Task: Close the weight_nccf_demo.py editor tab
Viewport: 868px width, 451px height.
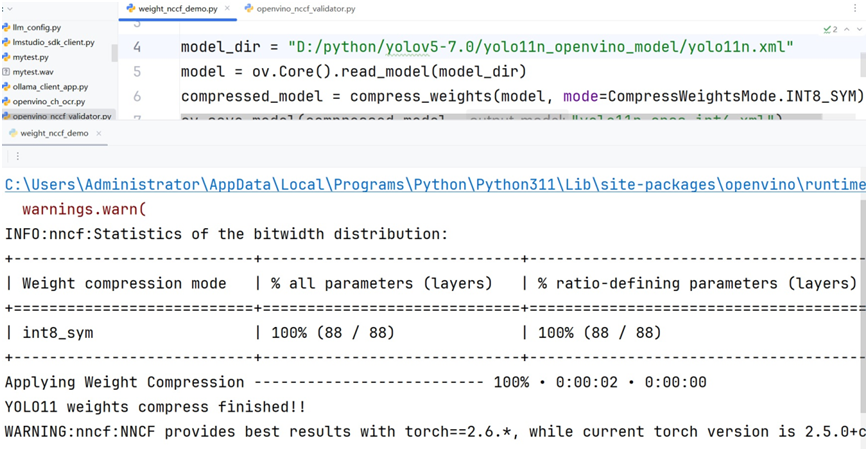Action: click(x=228, y=9)
